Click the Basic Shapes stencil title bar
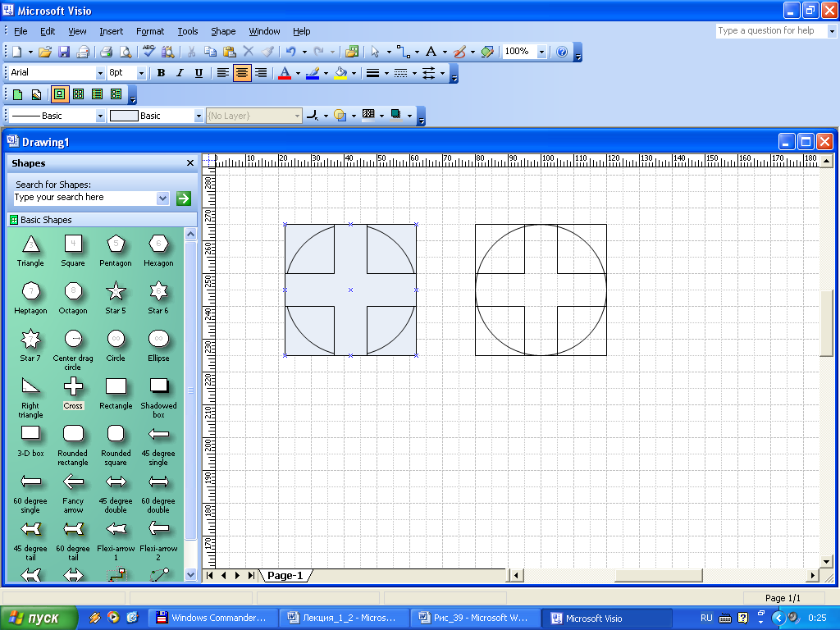840x630 pixels. click(x=103, y=220)
